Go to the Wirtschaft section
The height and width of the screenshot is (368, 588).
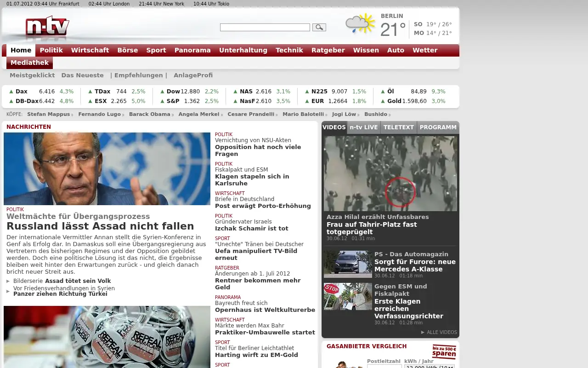(90, 50)
